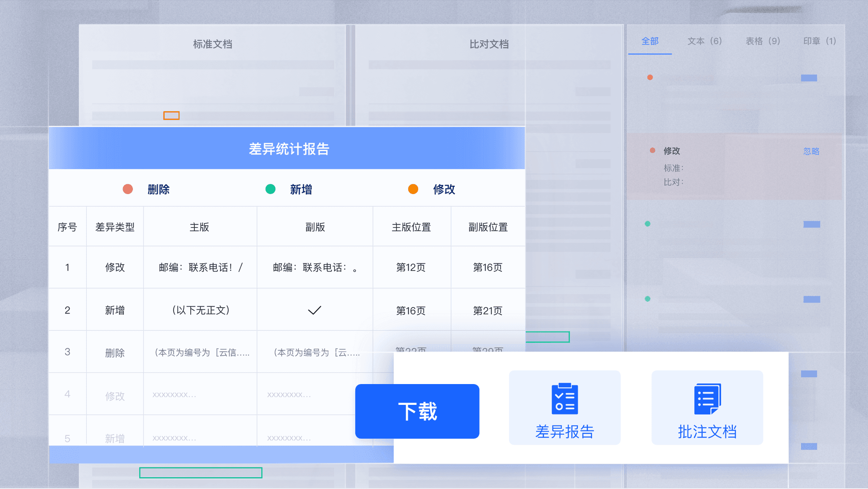Click the 批注文档 document icon
The height and width of the screenshot is (489, 868).
tap(707, 399)
